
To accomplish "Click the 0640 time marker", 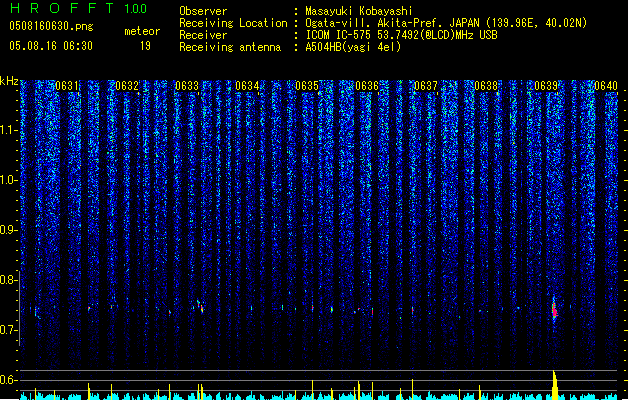I will pos(606,86).
